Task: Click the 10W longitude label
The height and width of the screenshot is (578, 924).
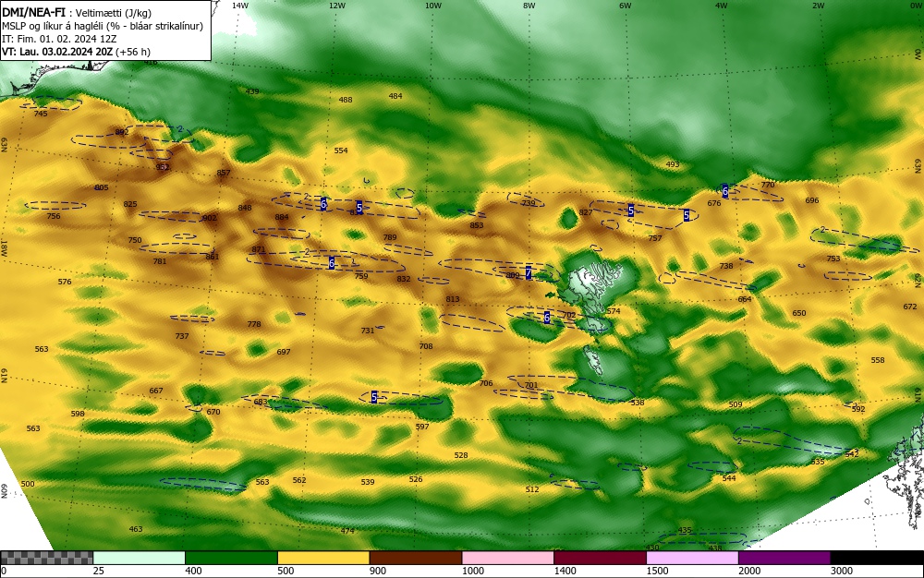Action: 433,6
